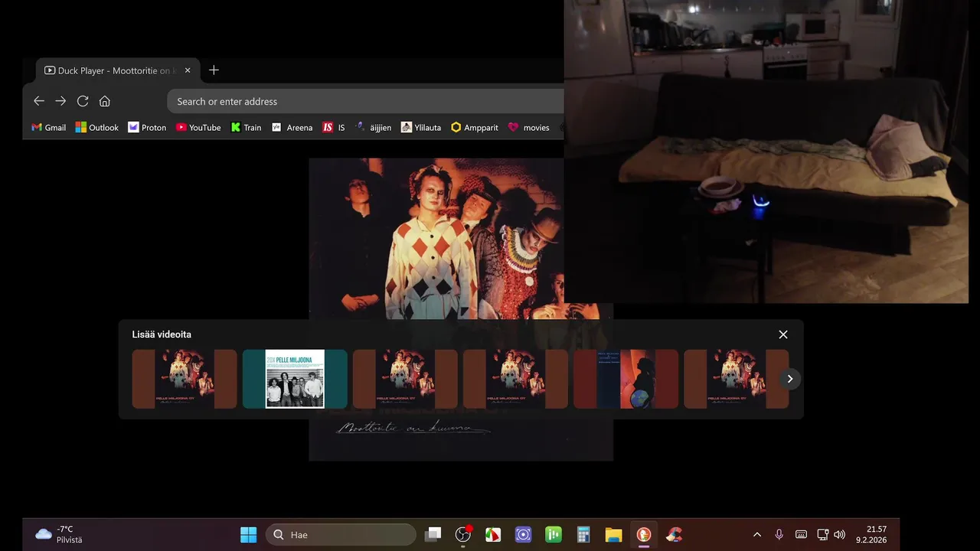Screen dimensions: 980x551
Task: Open the Gmail bookmark
Action: (x=48, y=128)
